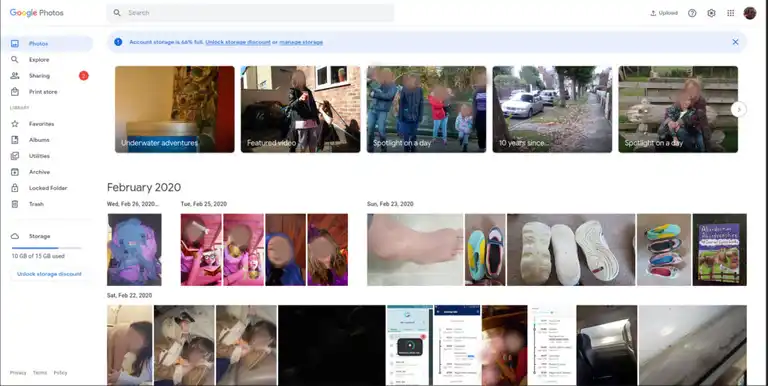Open the settings gear icon

pyautogui.click(x=711, y=13)
